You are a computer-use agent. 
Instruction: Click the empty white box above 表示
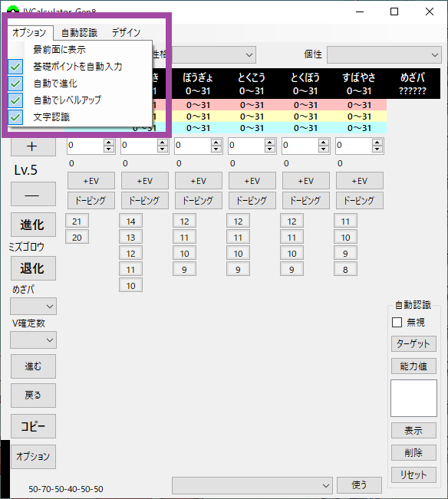pyautogui.click(x=413, y=398)
